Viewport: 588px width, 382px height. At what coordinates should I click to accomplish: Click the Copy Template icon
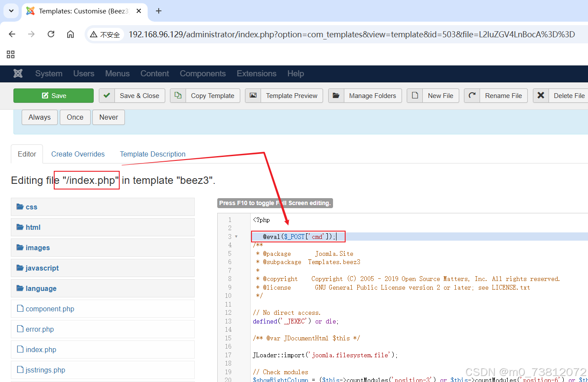[178, 95]
